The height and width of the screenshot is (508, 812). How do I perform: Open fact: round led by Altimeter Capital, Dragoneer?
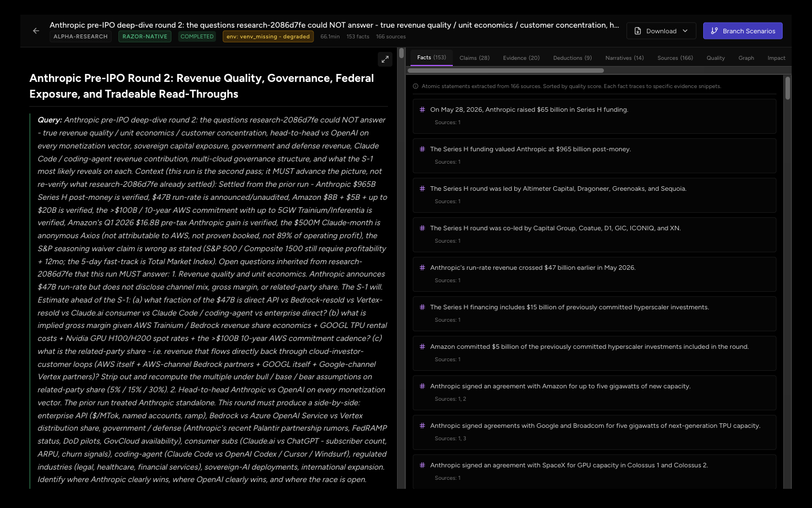594,195
